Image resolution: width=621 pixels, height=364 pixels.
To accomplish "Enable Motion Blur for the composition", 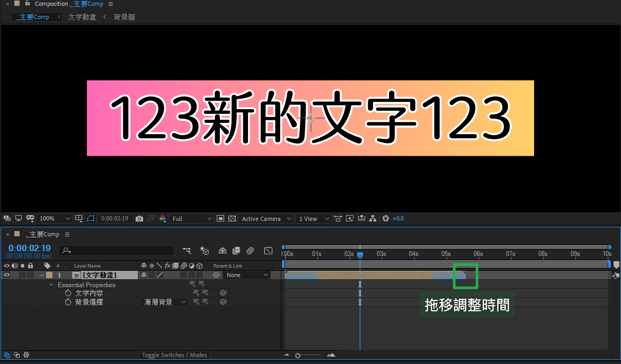I will point(250,251).
